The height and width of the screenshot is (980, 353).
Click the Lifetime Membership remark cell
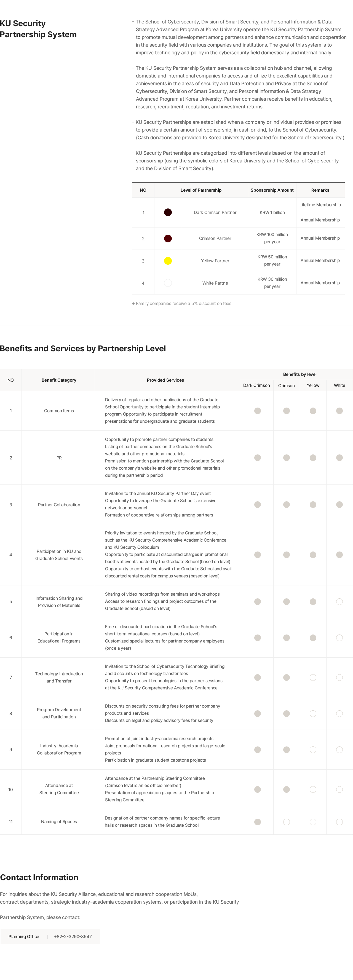(x=320, y=205)
